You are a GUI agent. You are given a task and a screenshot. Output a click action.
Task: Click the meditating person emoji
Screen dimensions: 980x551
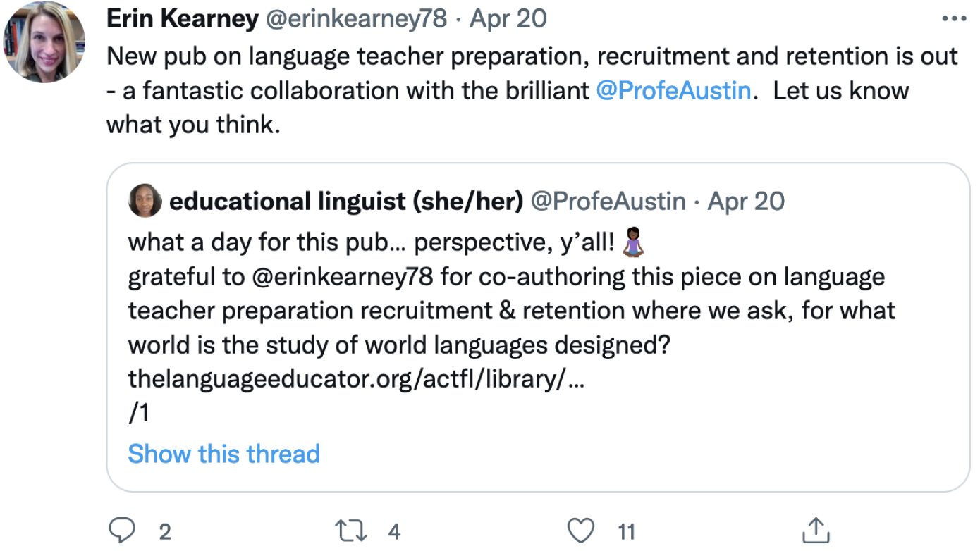pyautogui.click(x=632, y=242)
